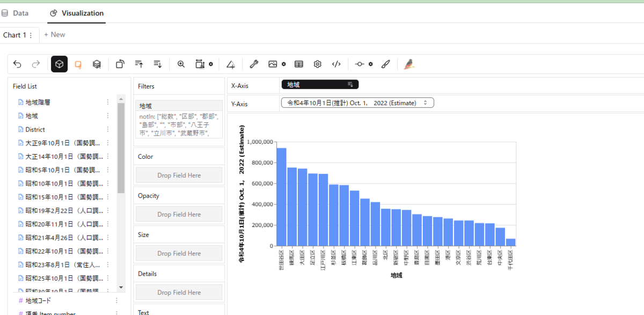Viewport: 644px width, 315px height.
Task: Click the wrench debug icon
Action: [x=254, y=64]
